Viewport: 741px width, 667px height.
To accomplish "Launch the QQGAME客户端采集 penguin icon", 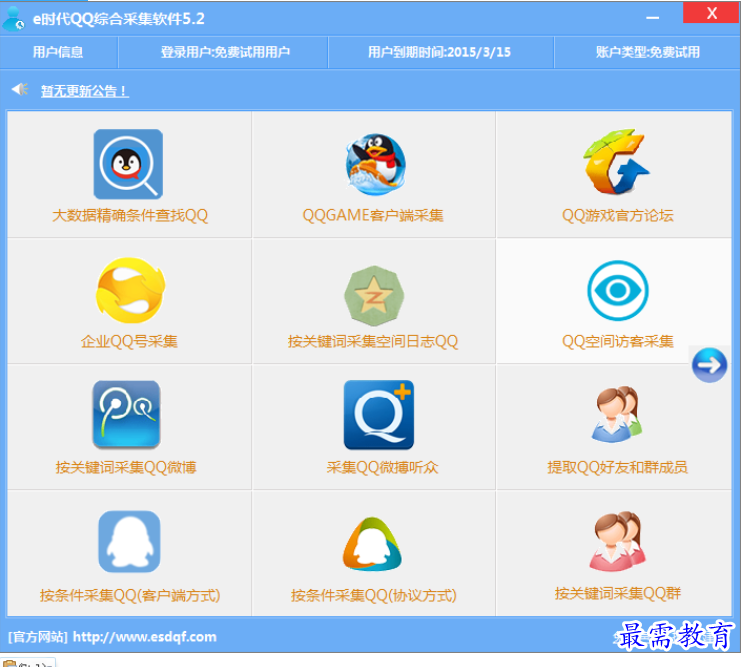I will pos(375,164).
